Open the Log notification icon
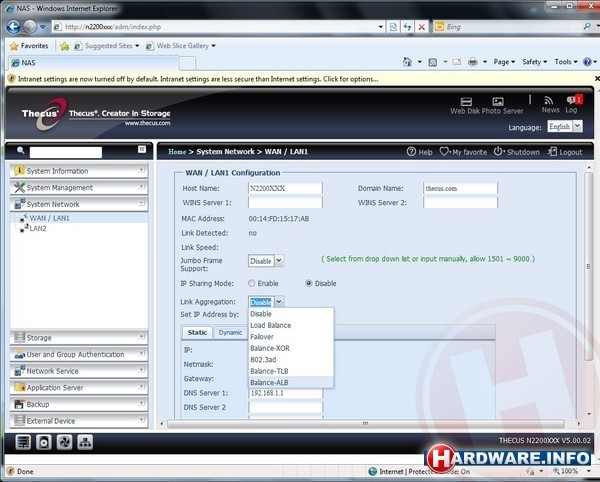 point(572,100)
